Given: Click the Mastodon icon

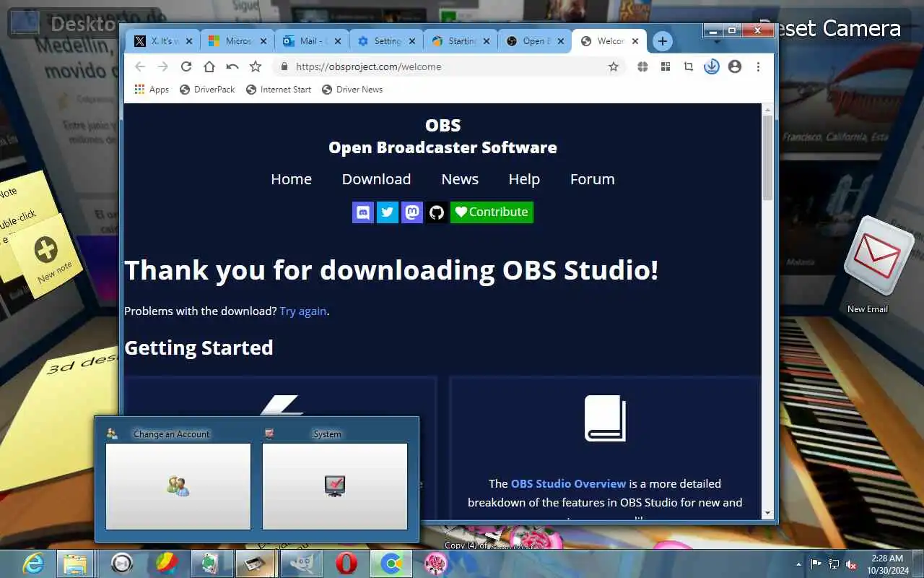Looking at the screenshot, I should pyautogui.click(x=412, y=212).
